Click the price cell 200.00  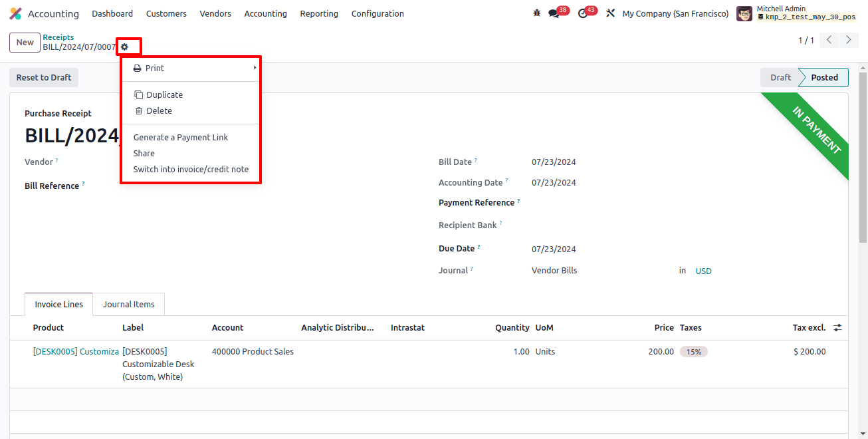click(661, 351)
